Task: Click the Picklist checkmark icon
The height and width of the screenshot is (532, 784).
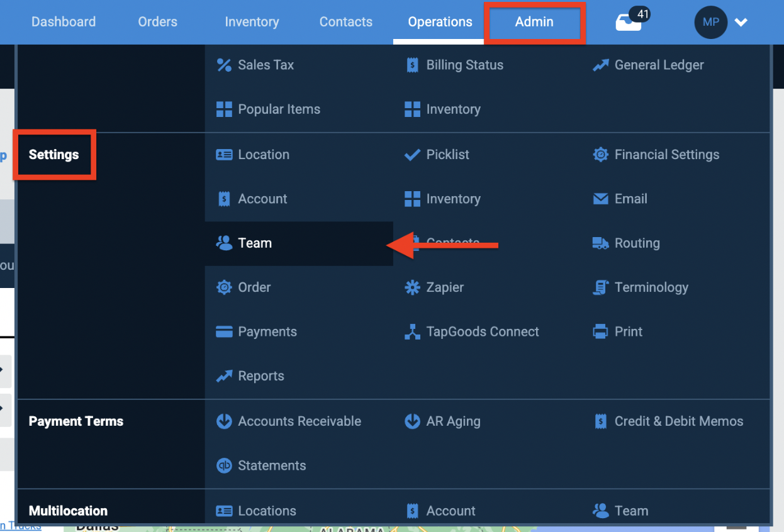Action: pos(412,155)
